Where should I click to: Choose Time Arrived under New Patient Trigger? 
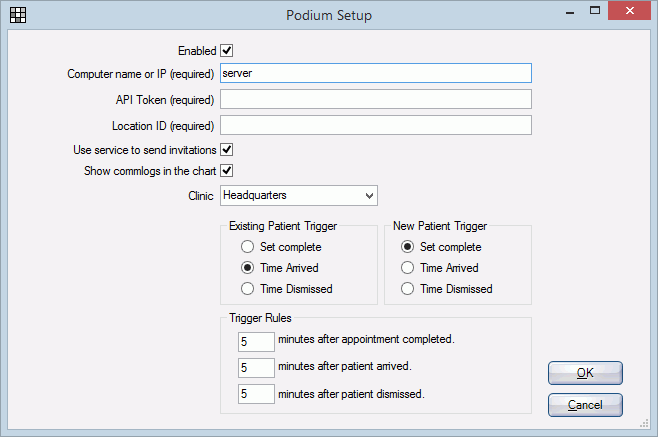pyautogui.click(x=407, y=268)
